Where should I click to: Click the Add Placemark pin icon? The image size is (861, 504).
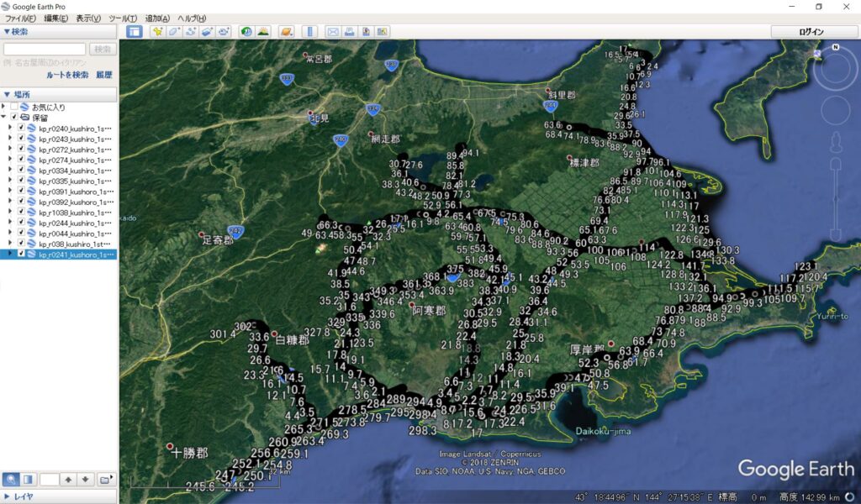tap(157, 32)
